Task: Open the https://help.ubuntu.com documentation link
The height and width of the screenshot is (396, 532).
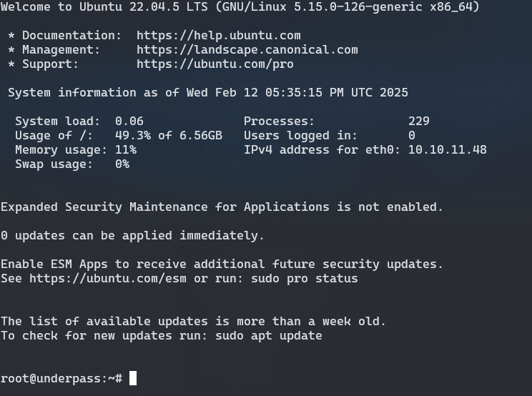Action: [x=218, y=35]
